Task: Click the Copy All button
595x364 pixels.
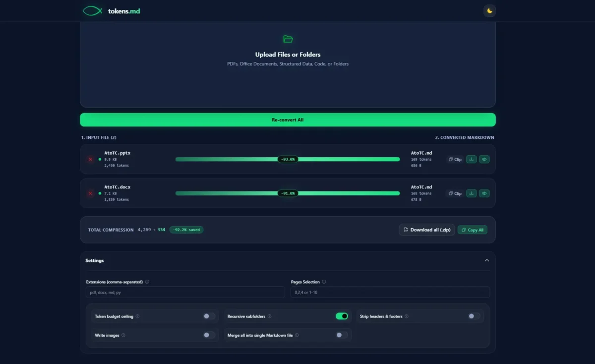Action: [472, 230]
